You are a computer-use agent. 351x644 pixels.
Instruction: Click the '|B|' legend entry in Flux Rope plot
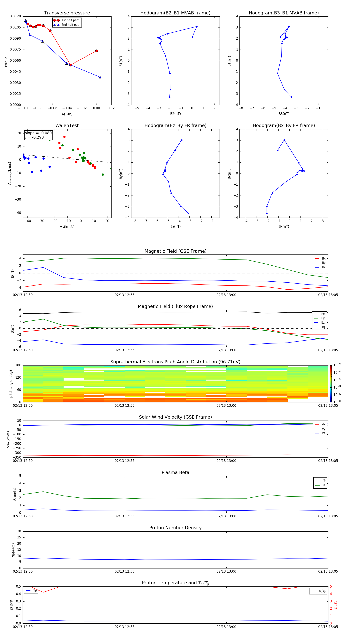(x=320, y=327)
